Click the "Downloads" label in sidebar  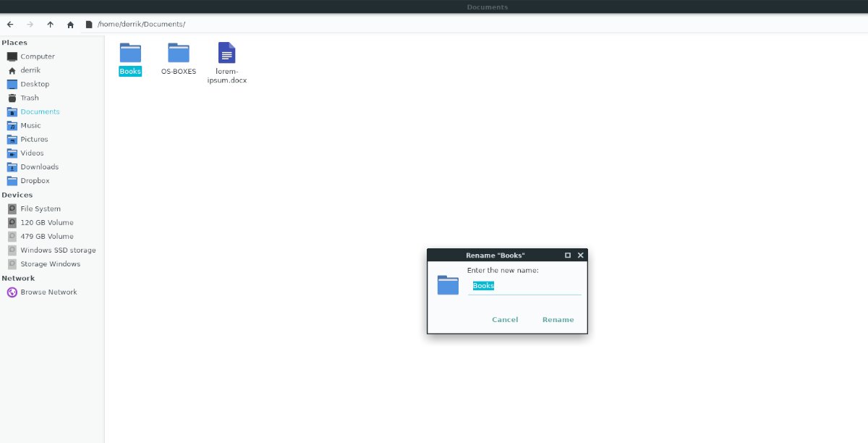(40, 166)
